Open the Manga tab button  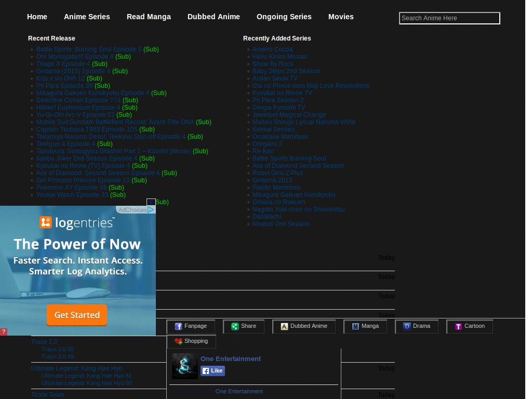click(x=365, y=326)
